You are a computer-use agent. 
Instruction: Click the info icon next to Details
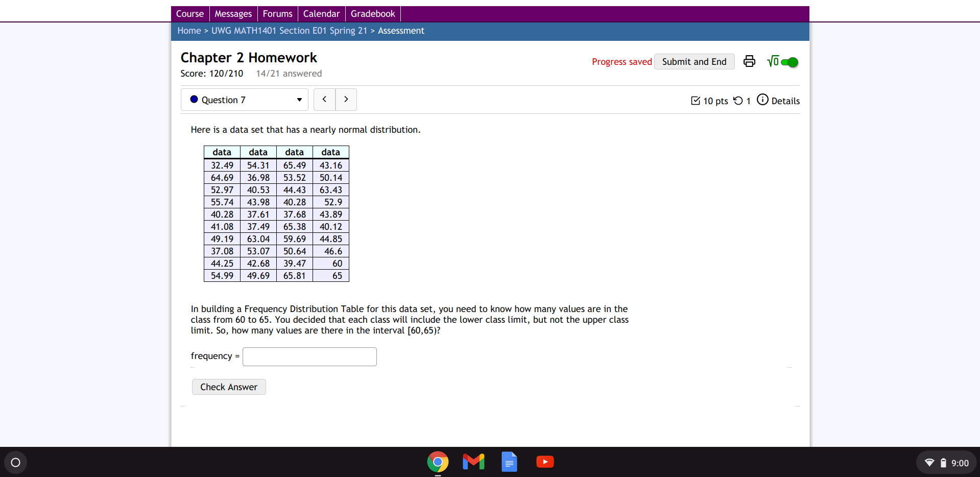pos(762,100)
